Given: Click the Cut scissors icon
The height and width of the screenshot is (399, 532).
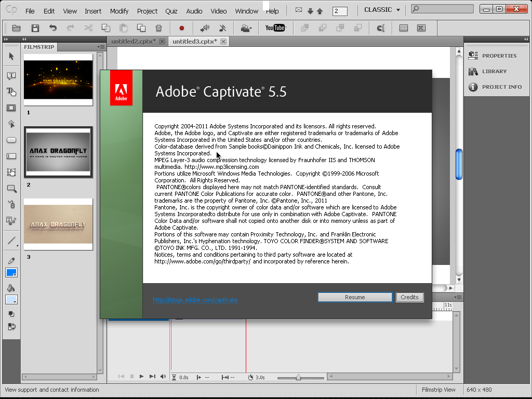Looking at the screenshot, I should click(88, 28).
